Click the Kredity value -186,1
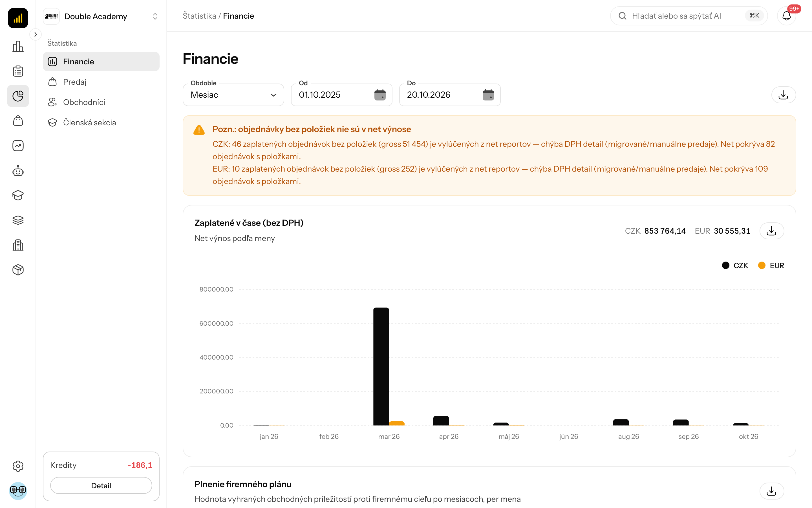Screen dimensions: 812x508 [140, 465]
